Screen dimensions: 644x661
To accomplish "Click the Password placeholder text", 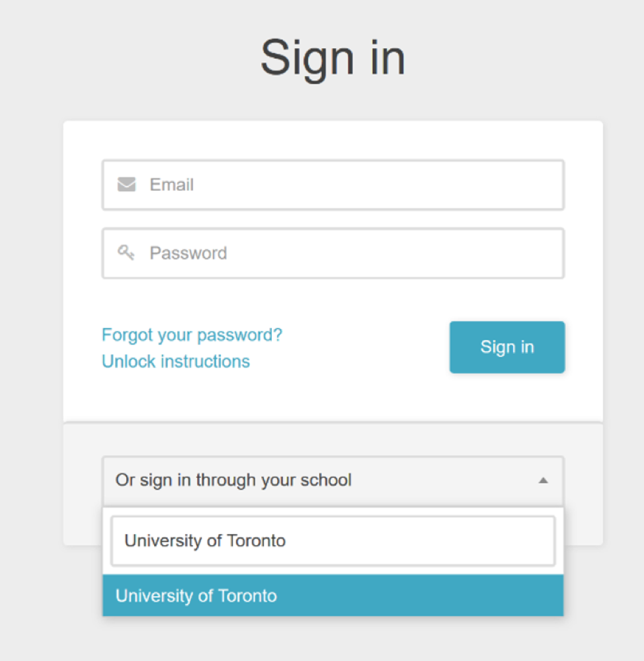I will 188,253.
